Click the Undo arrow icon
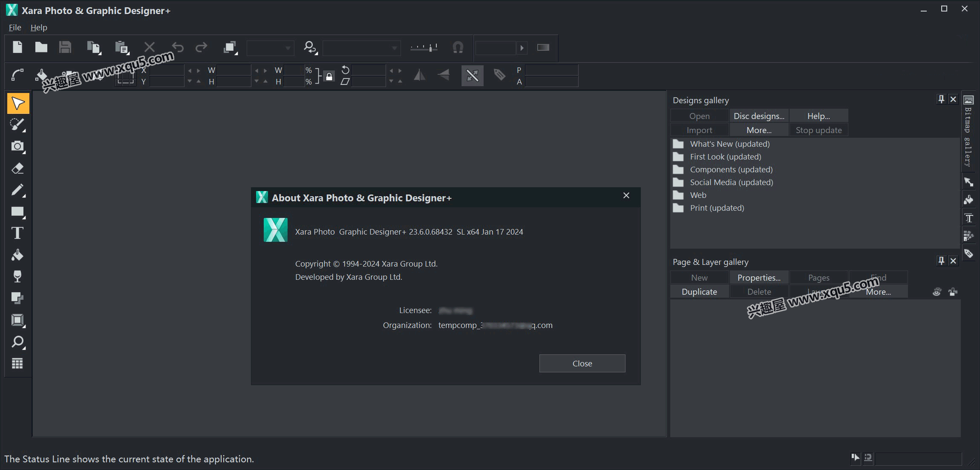Screen dimensions: 980x470 pos(177,47)
